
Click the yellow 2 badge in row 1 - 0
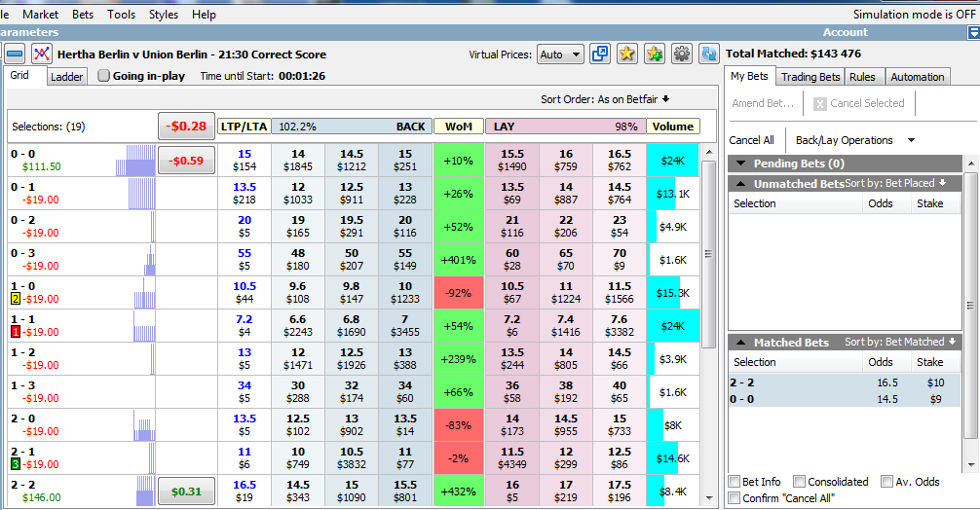[x=16, y=299]
